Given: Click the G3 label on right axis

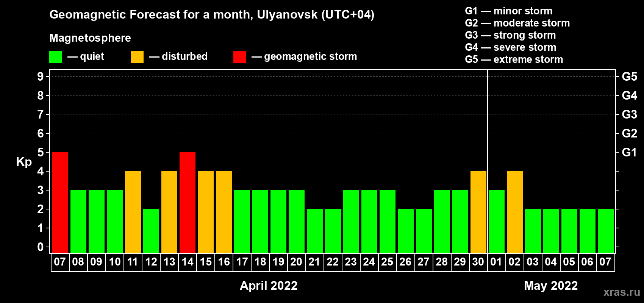Looking at the screenshot, I should tap(630, 114).
